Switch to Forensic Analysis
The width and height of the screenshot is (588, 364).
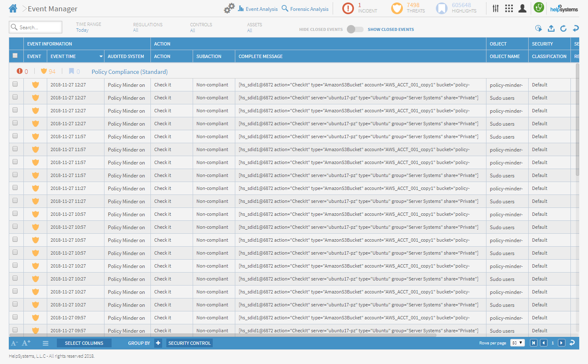[305, 9]
